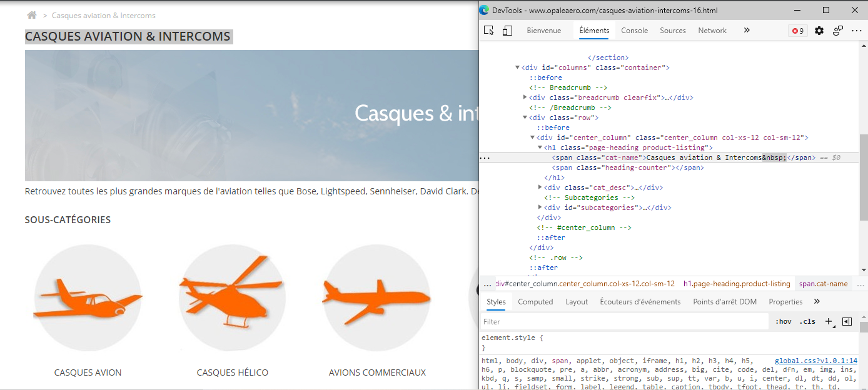This screenshot has height=390, width=868.
Task: Click the red error count badge
Action: (798, 31)
